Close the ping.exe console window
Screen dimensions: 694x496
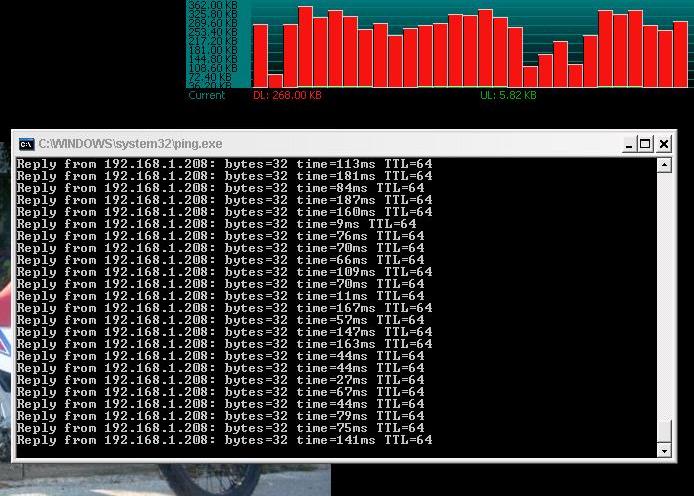click(x=663, y=144)
